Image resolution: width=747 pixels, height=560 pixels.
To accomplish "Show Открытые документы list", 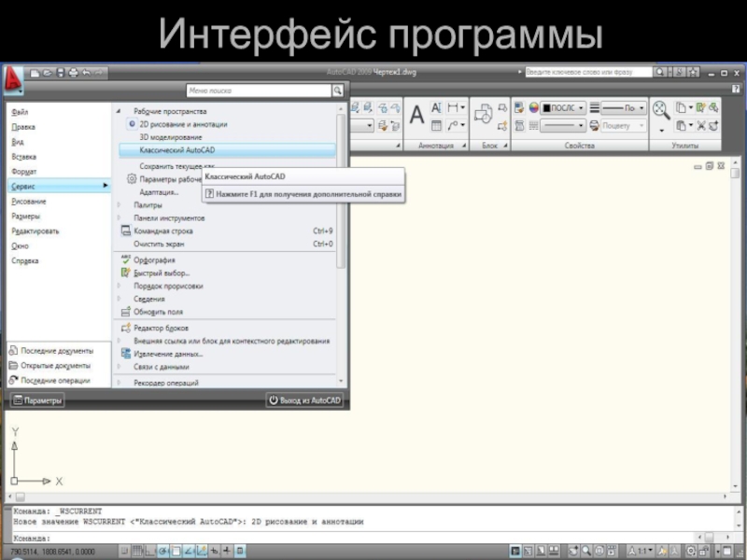I will click(x=49, y=365).
